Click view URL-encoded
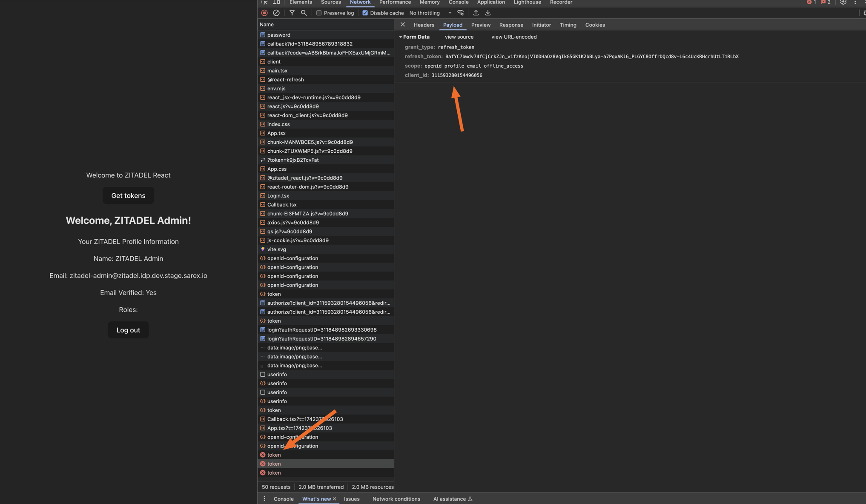This screenshot has height=504, width=866. (x=514, y=37)
